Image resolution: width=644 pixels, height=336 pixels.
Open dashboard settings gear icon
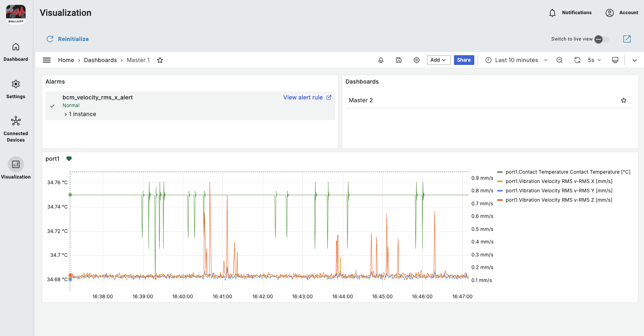417,60
